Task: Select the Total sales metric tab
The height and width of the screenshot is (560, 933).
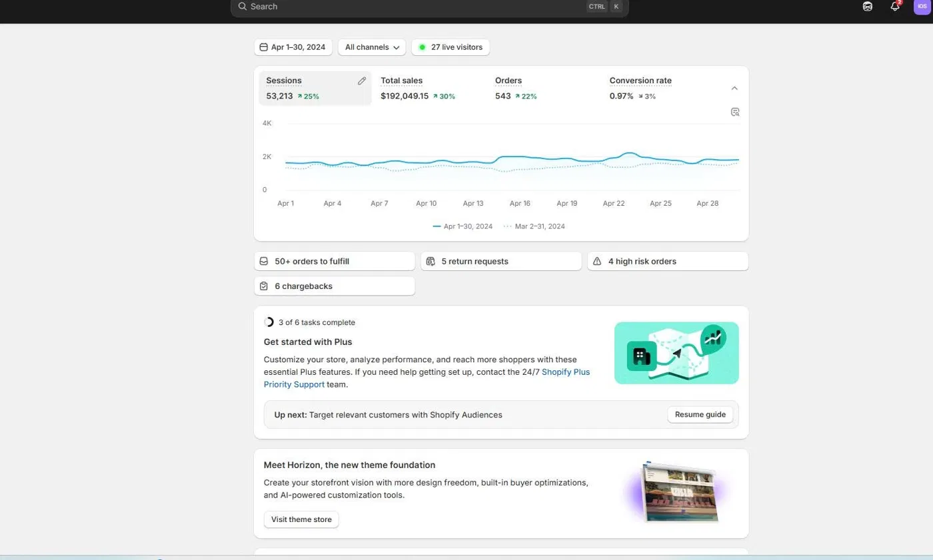Action: coord(429,88)
